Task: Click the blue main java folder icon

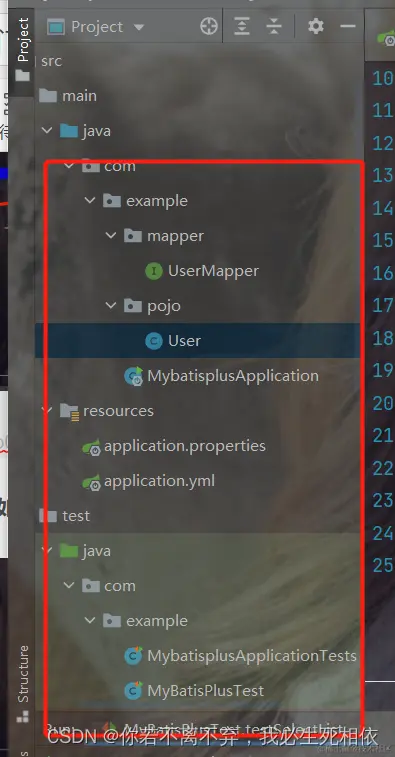Action: tap(69, 131)
